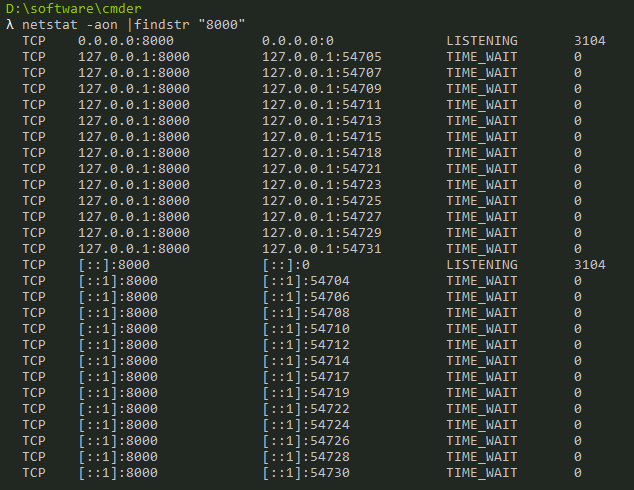Click foreign address 127.0.0.1:54731
The image size is (634, 490).
[x=322, y=249]
